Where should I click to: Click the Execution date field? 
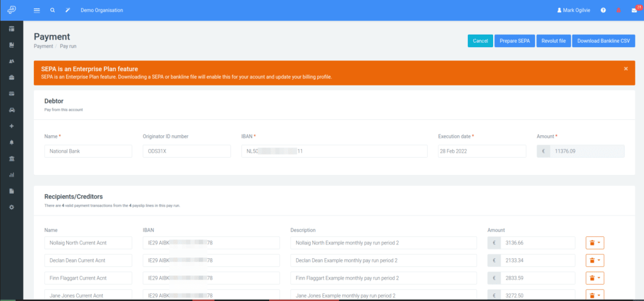click(482, 151)
